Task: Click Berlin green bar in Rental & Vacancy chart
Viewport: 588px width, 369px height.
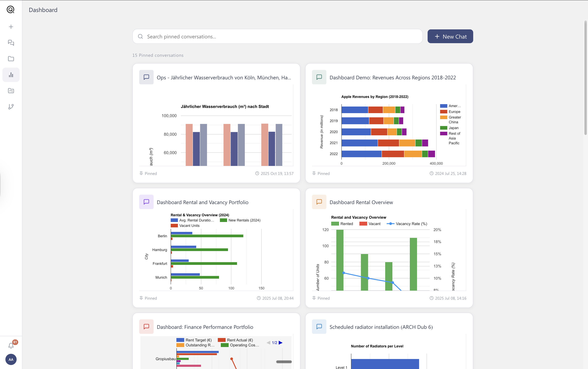Action: (207, 236)
